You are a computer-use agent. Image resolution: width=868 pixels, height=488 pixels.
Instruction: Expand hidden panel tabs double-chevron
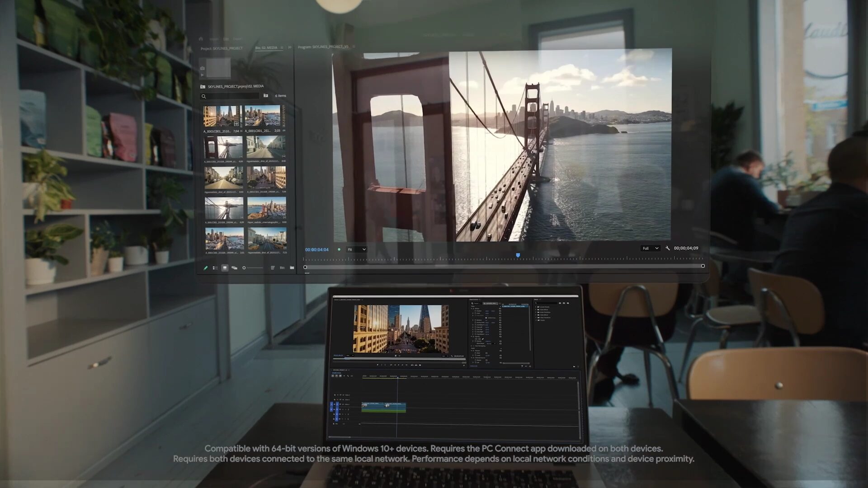point(290,47)
